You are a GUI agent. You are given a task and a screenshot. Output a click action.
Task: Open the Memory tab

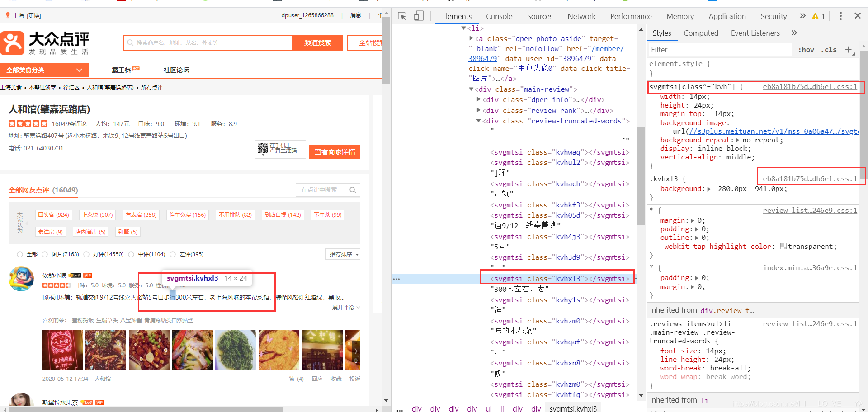pos(680,16)
